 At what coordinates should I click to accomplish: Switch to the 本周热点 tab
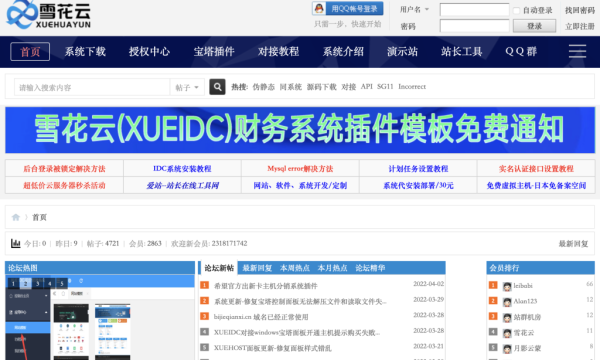click(295, 268)
